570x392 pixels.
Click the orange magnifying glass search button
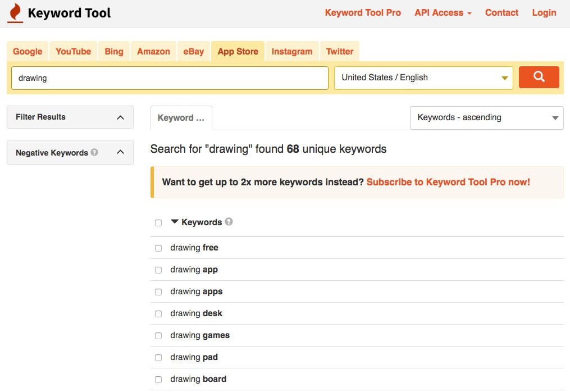[539, 77]
